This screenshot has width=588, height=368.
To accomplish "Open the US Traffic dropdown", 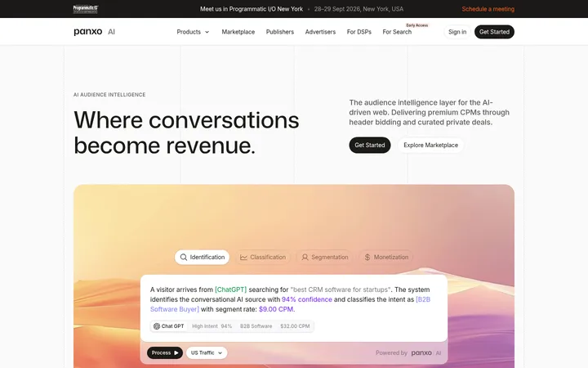I will [x=207, y=353].
